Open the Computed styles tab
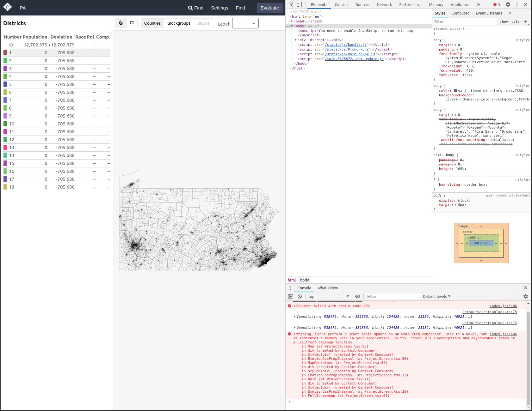532x411 pixels. coord(461,13)
